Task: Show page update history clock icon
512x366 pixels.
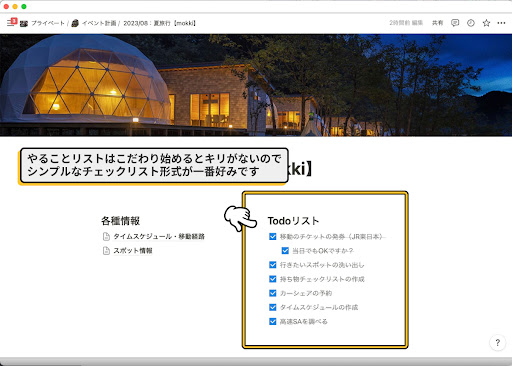Action: coord(471,23)
